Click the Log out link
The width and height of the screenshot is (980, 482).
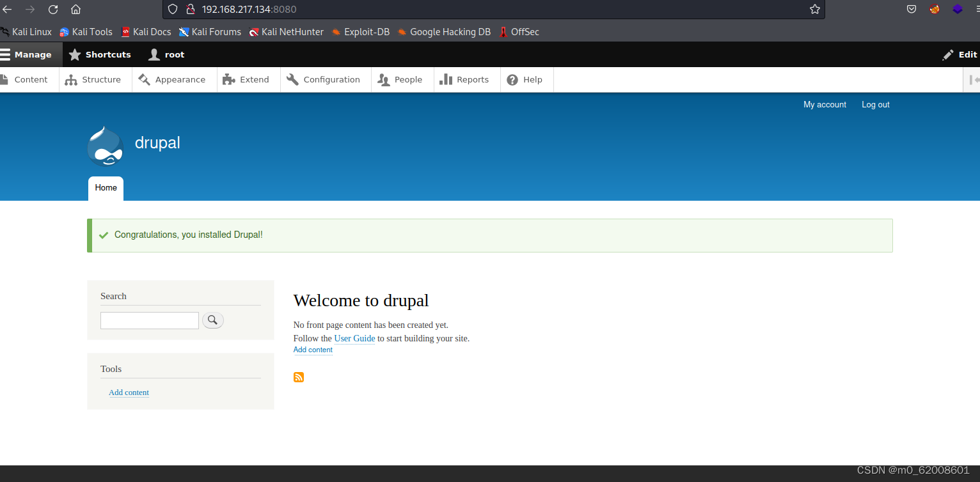coord(875,104)
